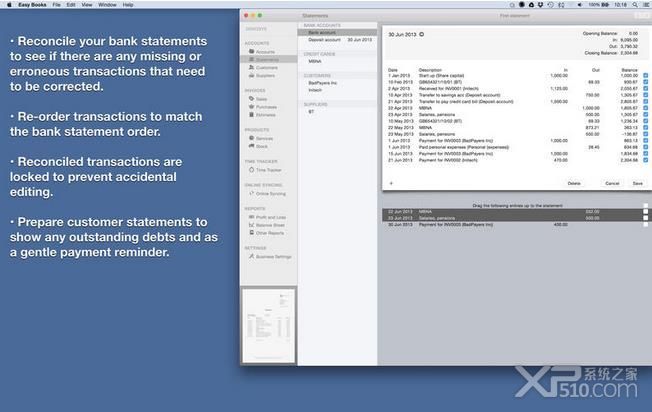Uncheck box for 22 Apr 2013 MBNA row
Screen dimensions: 652x412
pos(645,108)
